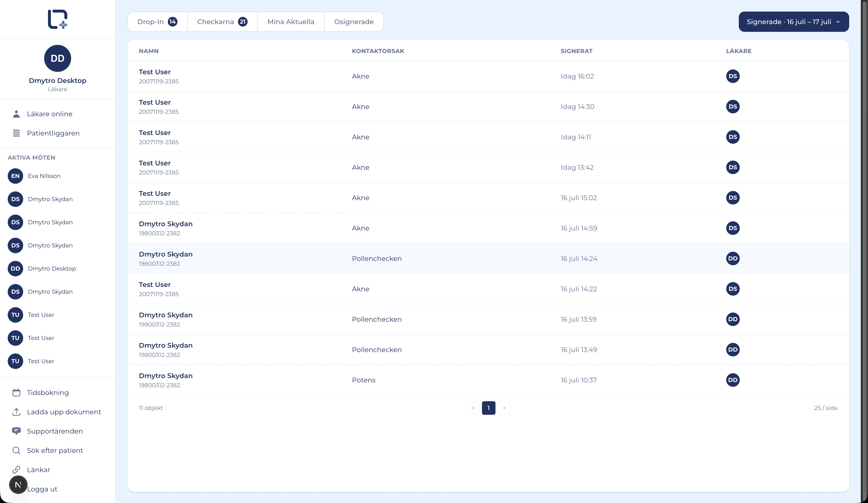Viewport: 868px width, 503px height.
Task: Click the Tidsbokning calendar icon
Action: (x=16, y=393)
